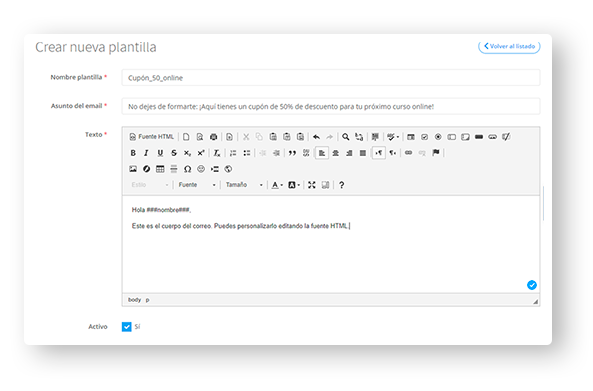Insert a radio button form field
593x391 pixels.
tap(438, 137)
